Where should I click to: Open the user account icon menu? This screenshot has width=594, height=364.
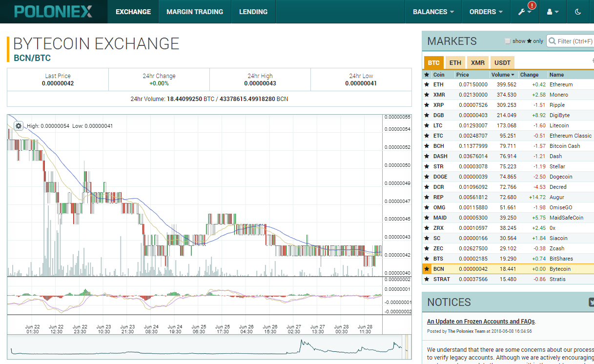tap(551, 11)
